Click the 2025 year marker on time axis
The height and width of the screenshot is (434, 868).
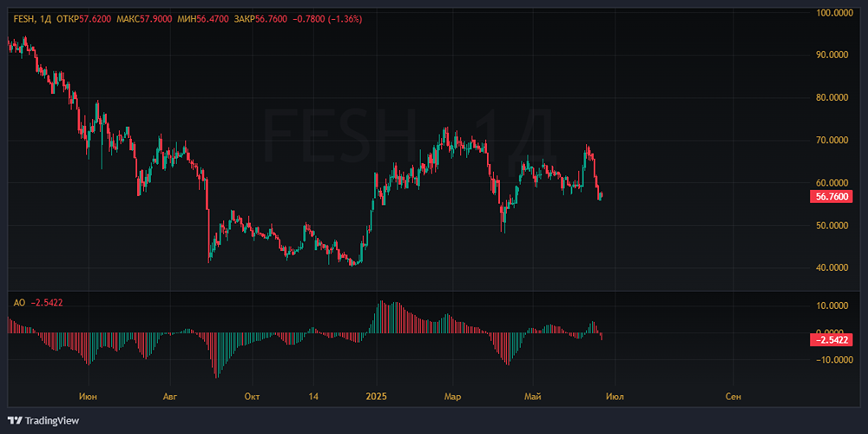click(x=377, y=397)
